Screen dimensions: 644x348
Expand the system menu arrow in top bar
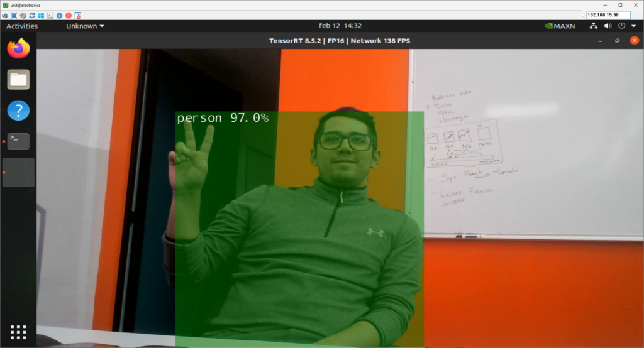pos(633,26)
